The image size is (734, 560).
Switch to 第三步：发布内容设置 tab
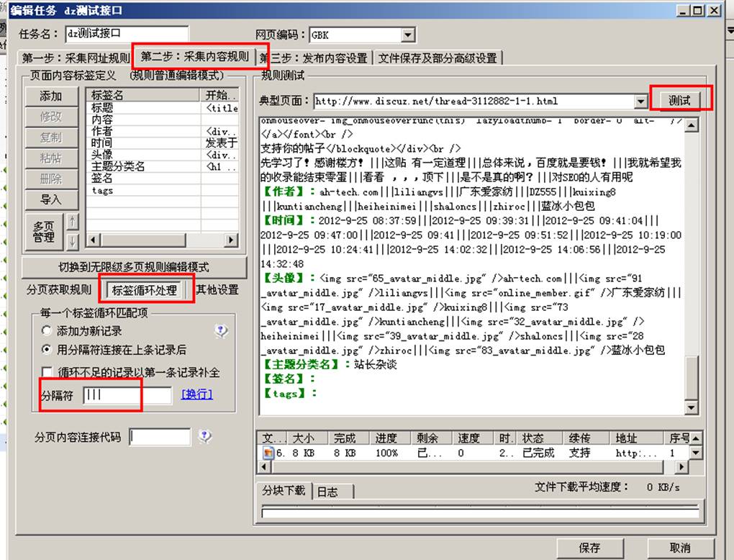coord(314,58)
